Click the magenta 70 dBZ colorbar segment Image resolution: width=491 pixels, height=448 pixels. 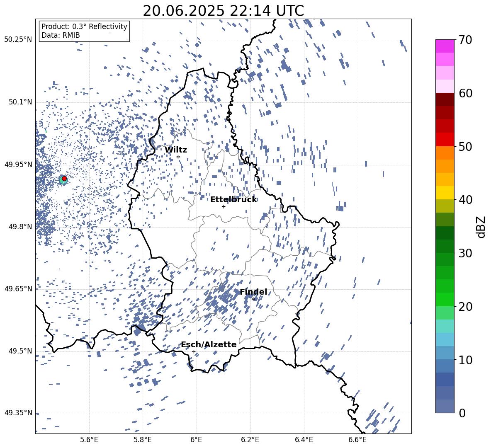click(x=445, y=46)
